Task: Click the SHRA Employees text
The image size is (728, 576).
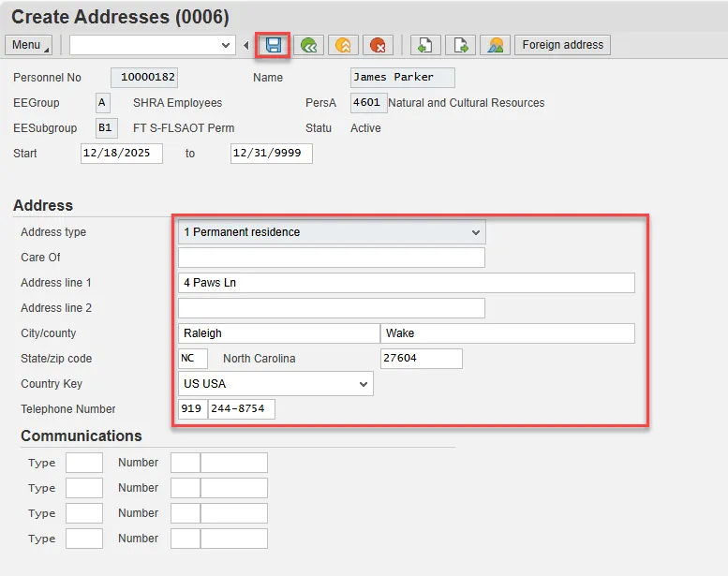Action: click(177, 103)
